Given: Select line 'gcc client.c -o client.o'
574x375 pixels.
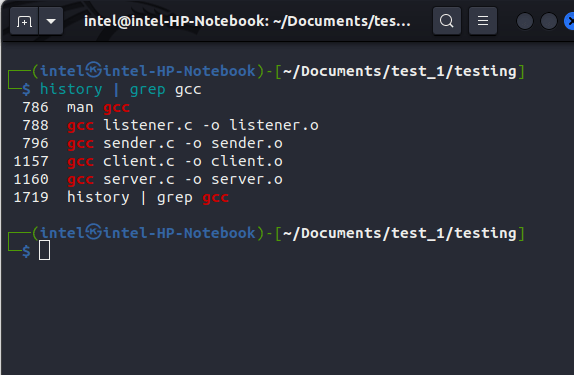Looking at the screenshot, I should tap(175, 161).
